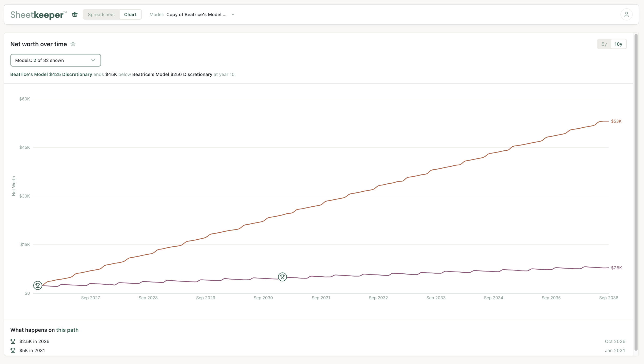Screen dimensions: 644x364
Task: Click the 'Net Worth' vertical axis title
Action: [14, 186]
